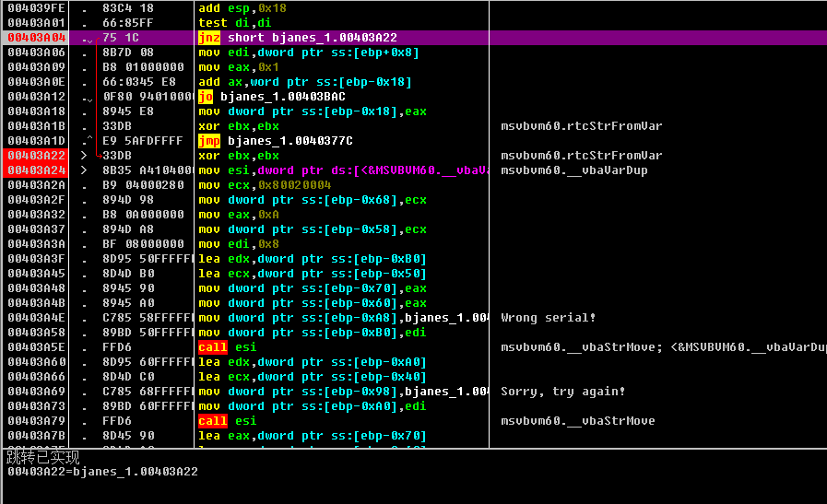The height and width of the screenshot is (504, 827).
Task: Select the breakpoint address 00403A04
Action: [37, 38]
